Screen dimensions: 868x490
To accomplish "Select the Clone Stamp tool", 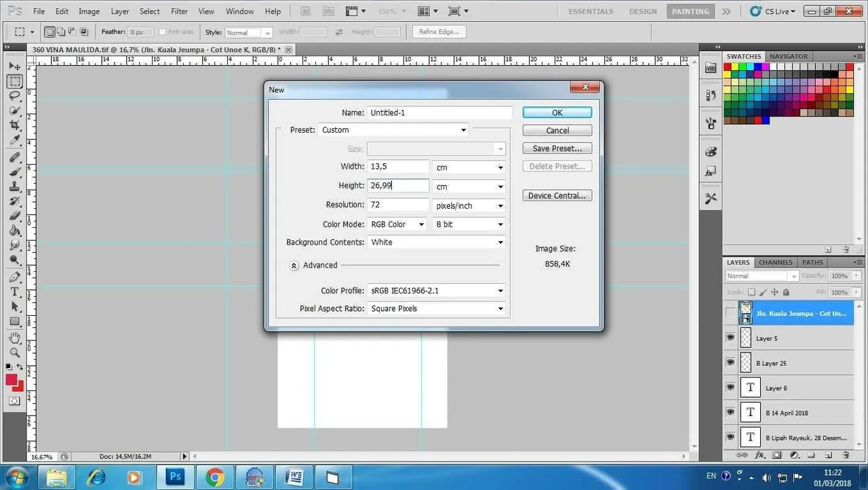I will [x=14, y=187].
